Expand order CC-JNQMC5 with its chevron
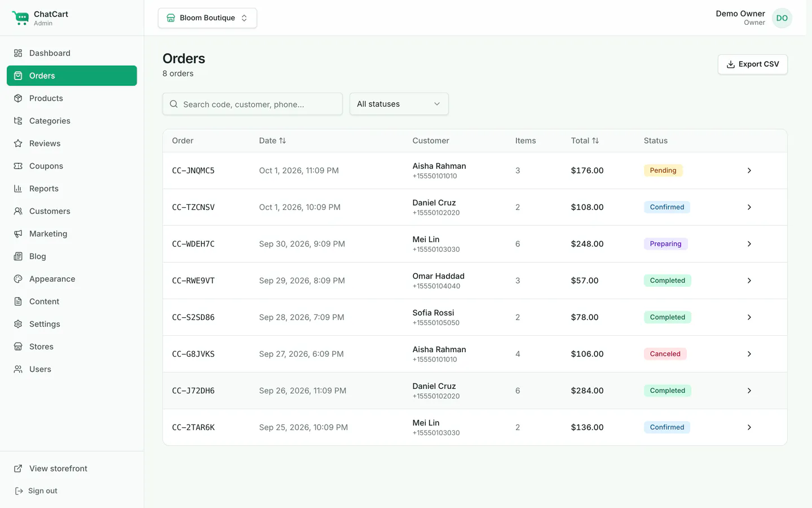 [749, 170]
